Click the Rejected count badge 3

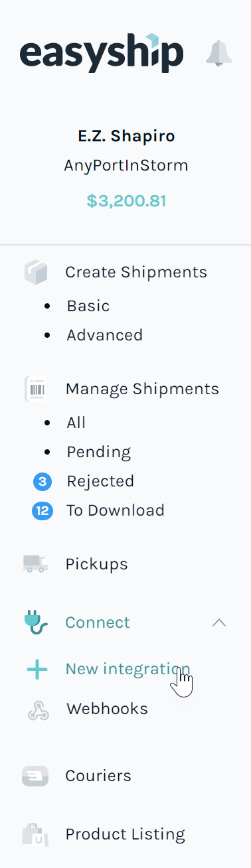42,481
